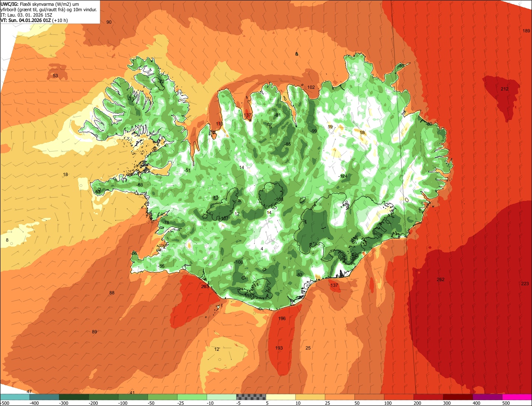The image size is (532, 406).
Task: Click the value -81 in the northern peninsula
Action: 278,115
